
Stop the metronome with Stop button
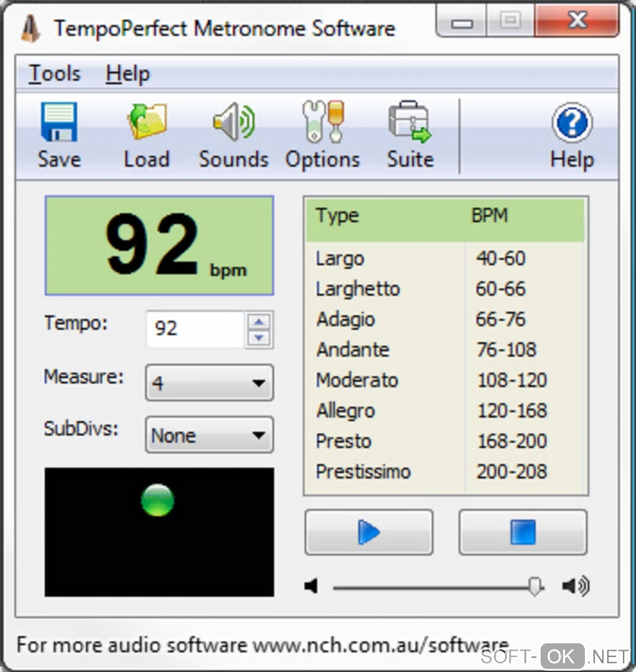[x=523, y=532]
